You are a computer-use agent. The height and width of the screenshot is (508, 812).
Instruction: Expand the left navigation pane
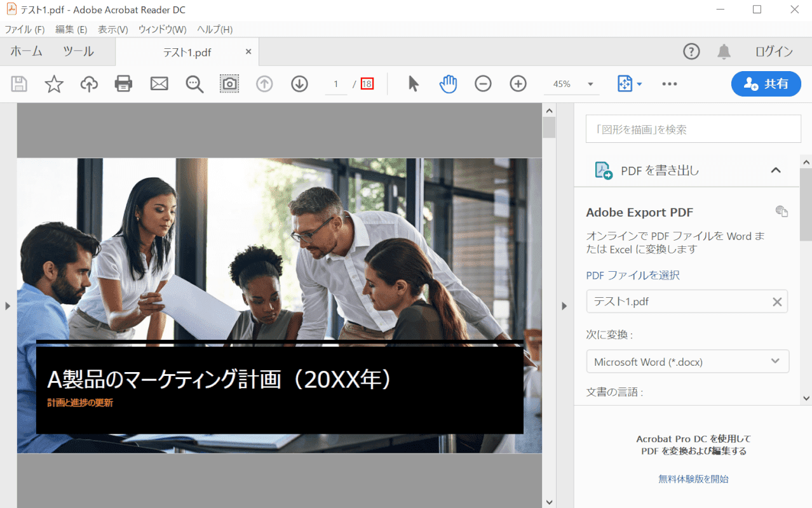[x=8, y=306]
